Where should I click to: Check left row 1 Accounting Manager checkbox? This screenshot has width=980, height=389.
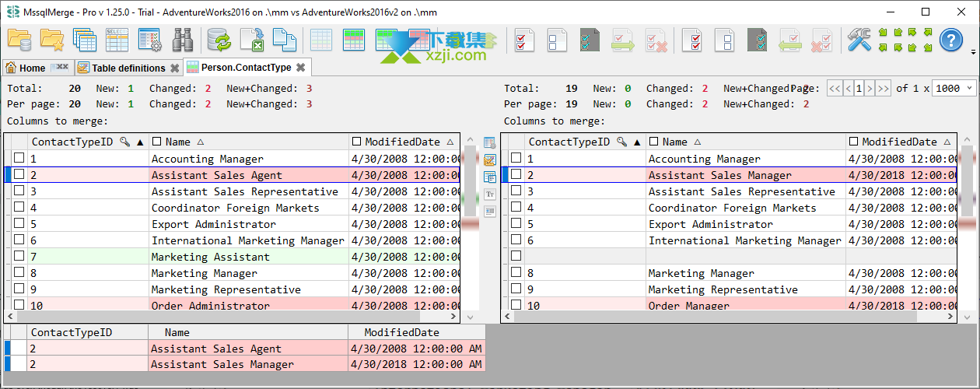tap(19, 159)
